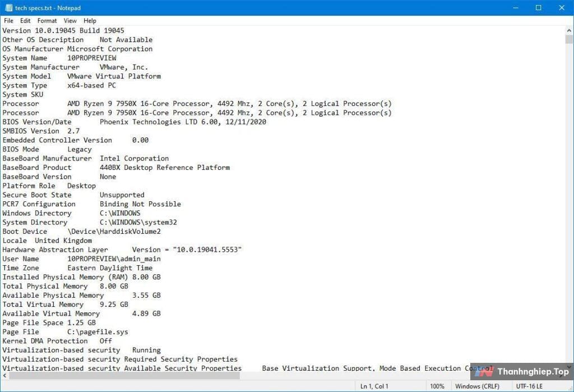Viewport: 574px width, 392px height.
Task: Click the 'Total Physical Memory 8.00 GB' line
Action: pyautogui.click(x=65, y=286)
